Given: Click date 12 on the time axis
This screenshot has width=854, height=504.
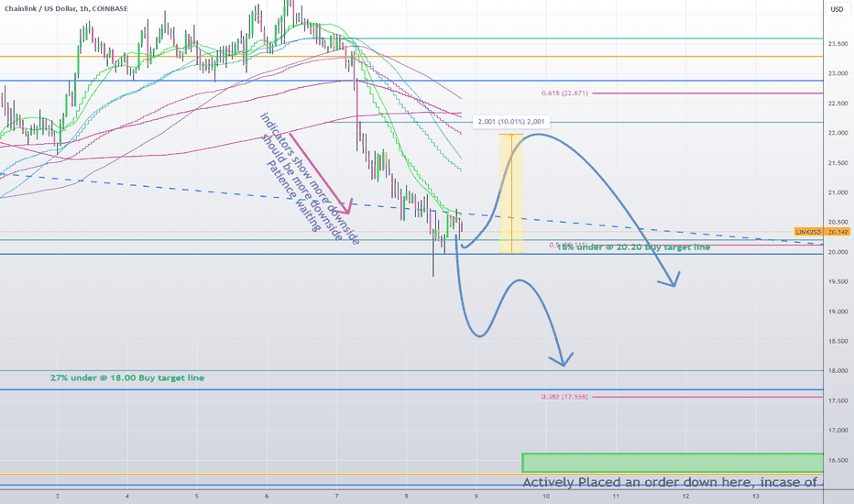Looking at the screenshot, I should pos(685,497).
